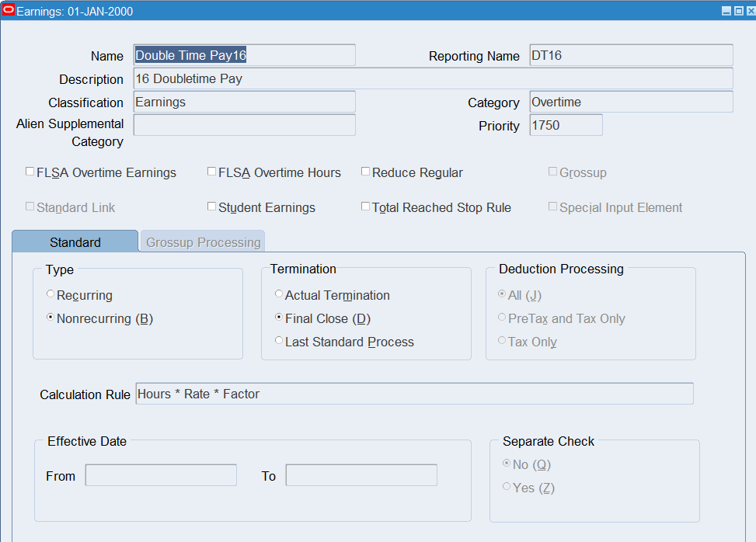Click the Effective Date To field
This screenshot has height=542, width=756.
tap(361, 475)
